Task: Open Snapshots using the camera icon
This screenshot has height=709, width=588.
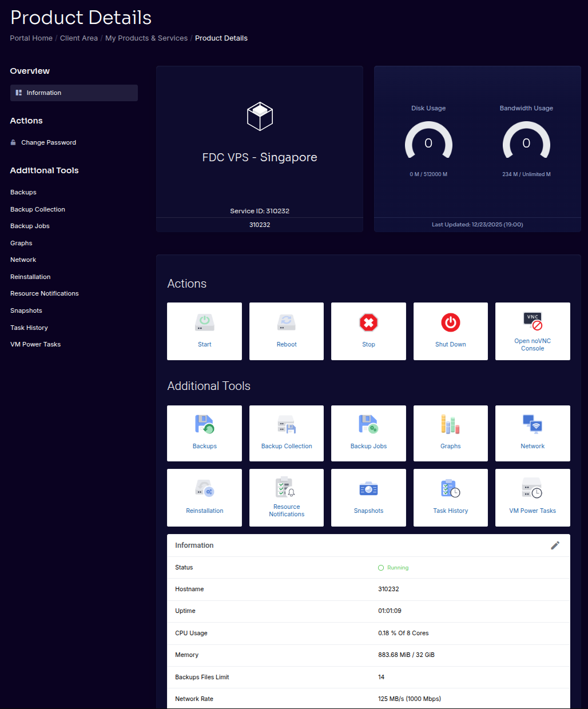Action: click(x=368, y=497)
